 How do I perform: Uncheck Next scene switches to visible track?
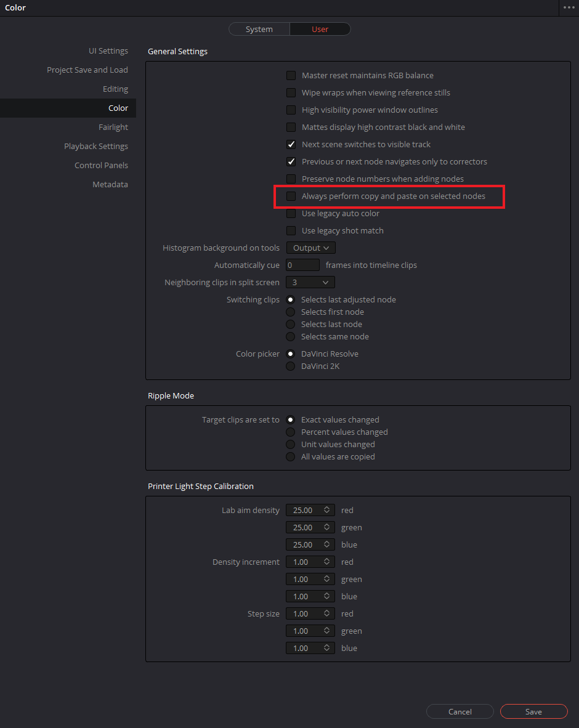point(291,144)
